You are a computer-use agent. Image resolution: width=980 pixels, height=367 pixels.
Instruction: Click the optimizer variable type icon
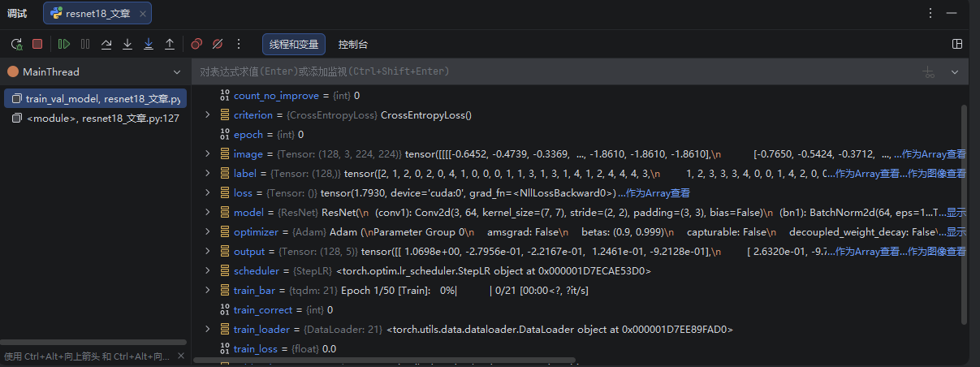click(x=225, y=231)
